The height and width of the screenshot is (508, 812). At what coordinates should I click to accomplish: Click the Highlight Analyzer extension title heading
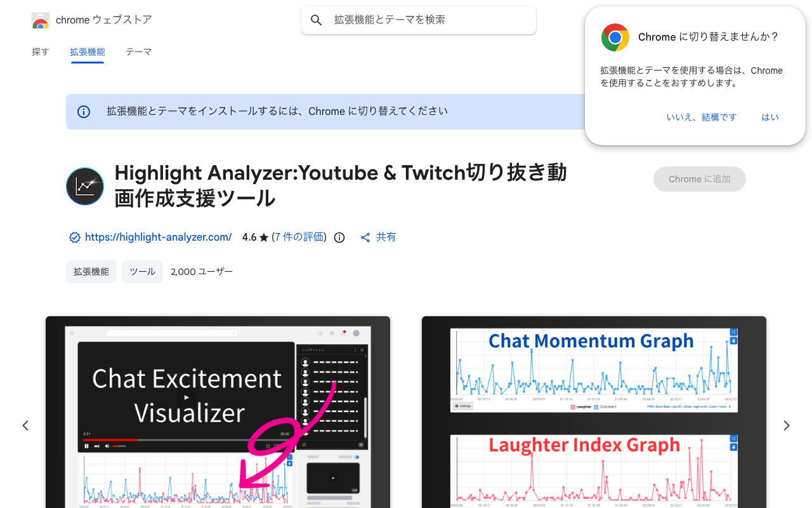coord(341,185)
